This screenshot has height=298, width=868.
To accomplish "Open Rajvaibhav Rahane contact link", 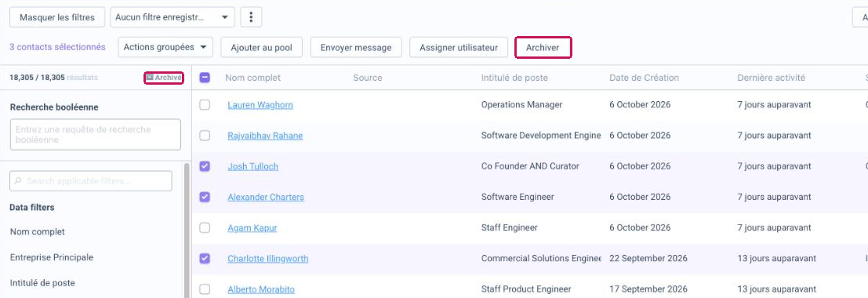I will coord(265,136).
